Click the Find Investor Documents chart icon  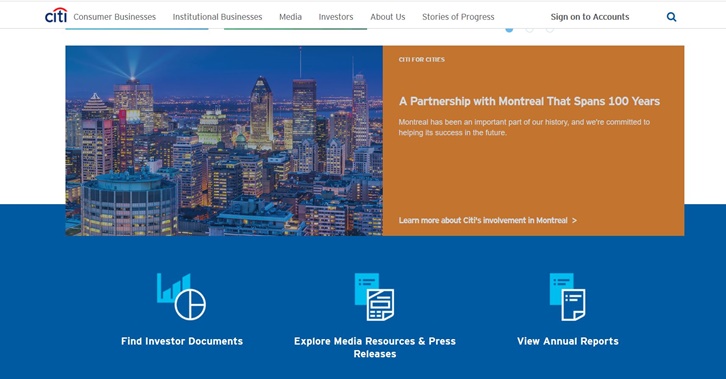[x=182, y=297]
